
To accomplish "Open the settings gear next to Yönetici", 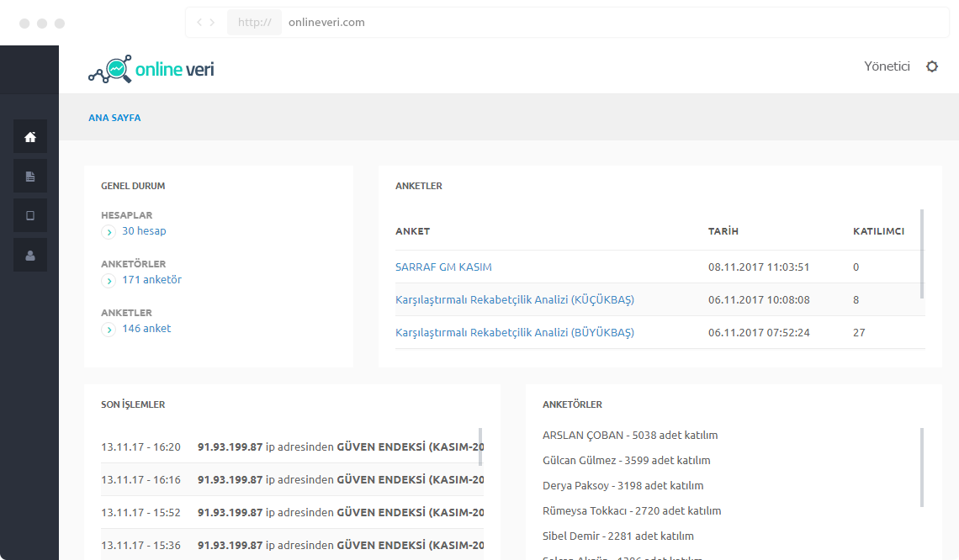I will click(x=932, y=66).
